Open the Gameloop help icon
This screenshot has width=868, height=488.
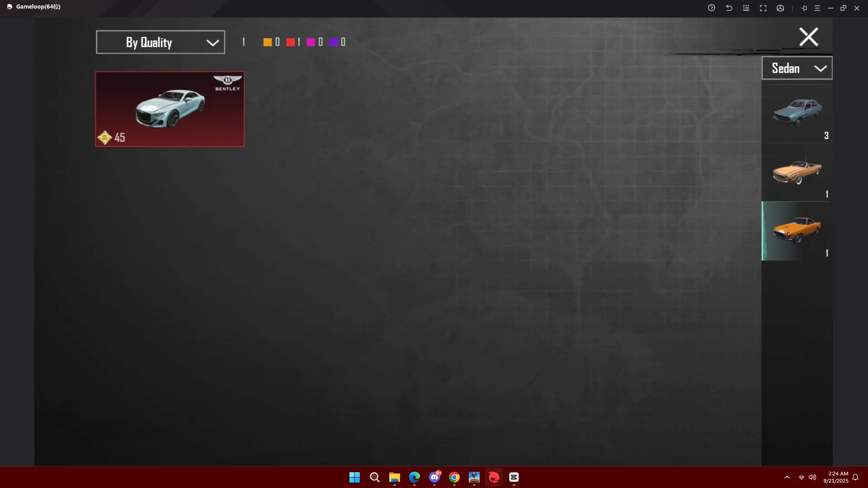point(712,8)
